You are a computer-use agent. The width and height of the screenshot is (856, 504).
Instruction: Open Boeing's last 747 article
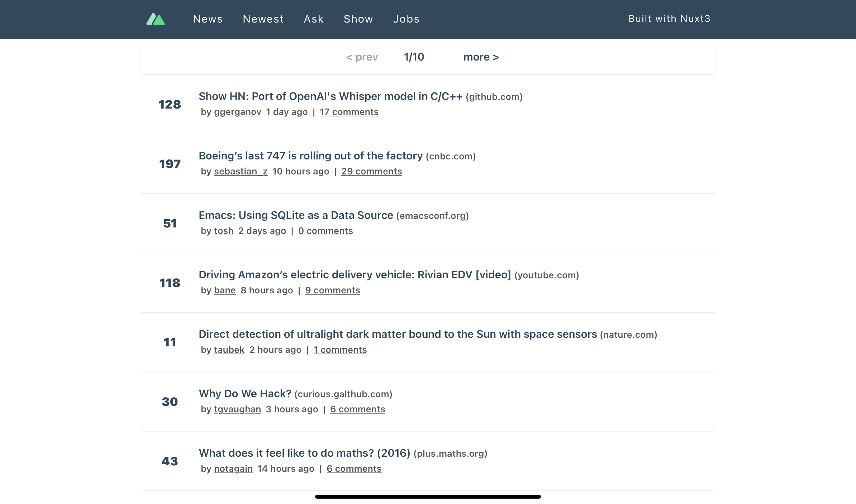(x=310, y=156)
